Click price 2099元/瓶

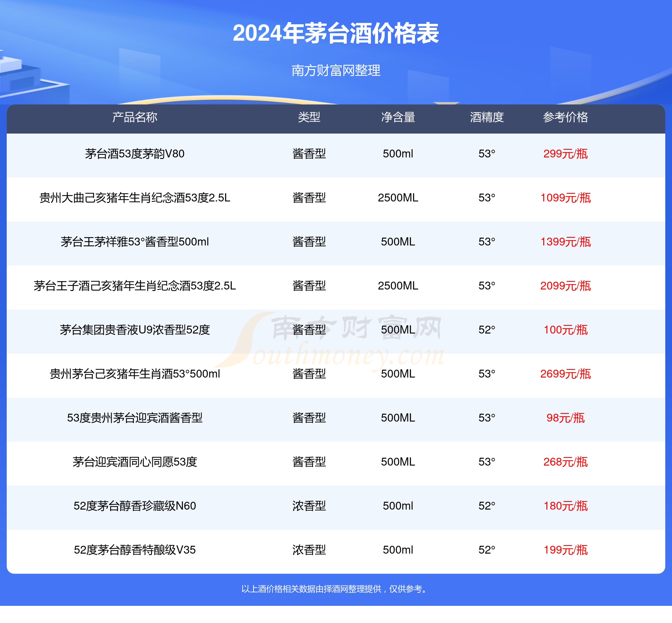tap(566, 286)
